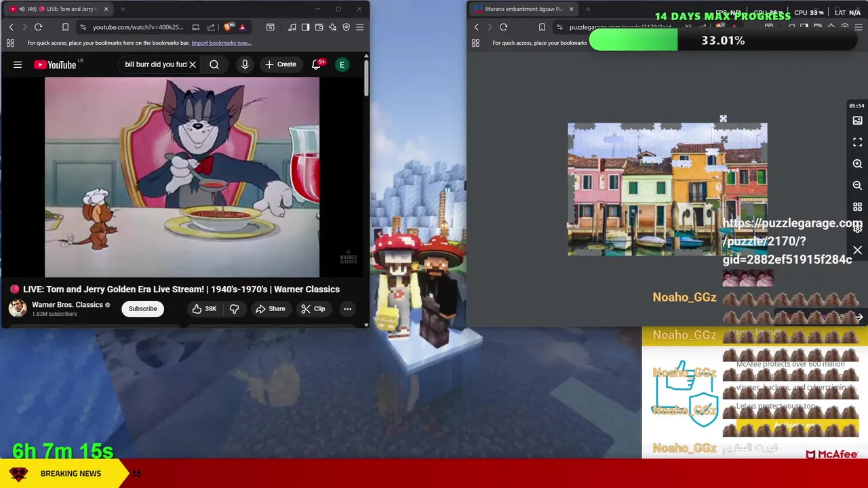Mute the YouTube tab via speaker icon
The image size is (868, 488).
click(22, 9)
